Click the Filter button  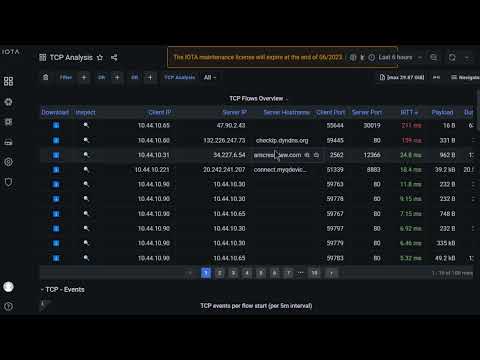point(66,77)
